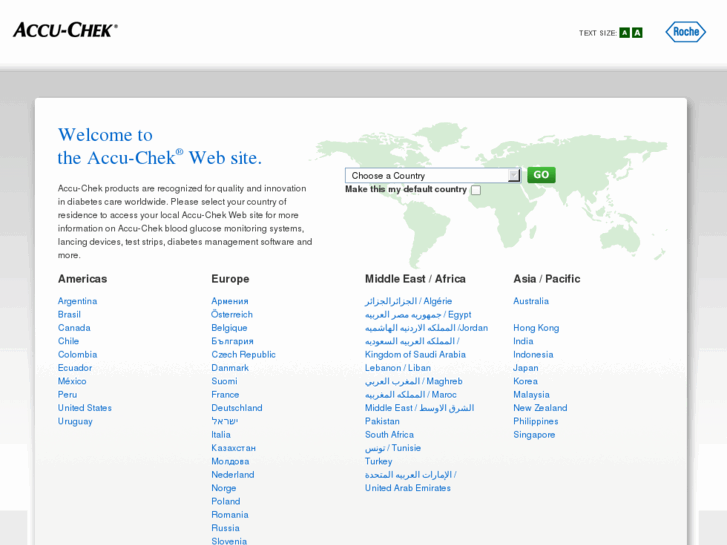
Task: Open the Indonesia link
Action: click(533, 354)
